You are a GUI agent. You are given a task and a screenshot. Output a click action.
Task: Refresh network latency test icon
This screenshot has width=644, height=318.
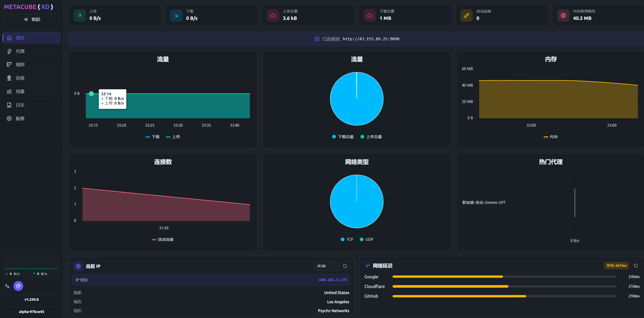[636, 266]
